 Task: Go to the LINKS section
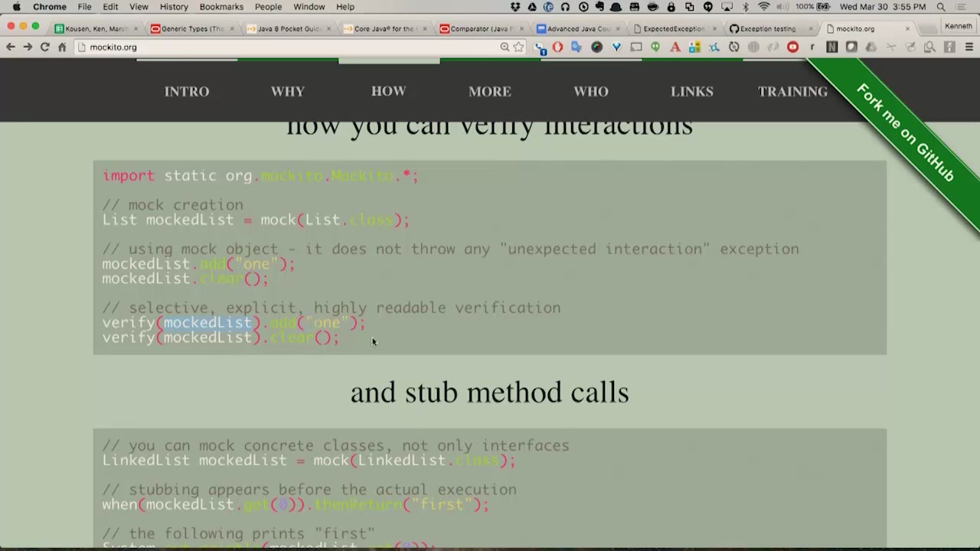coord(692,91)
